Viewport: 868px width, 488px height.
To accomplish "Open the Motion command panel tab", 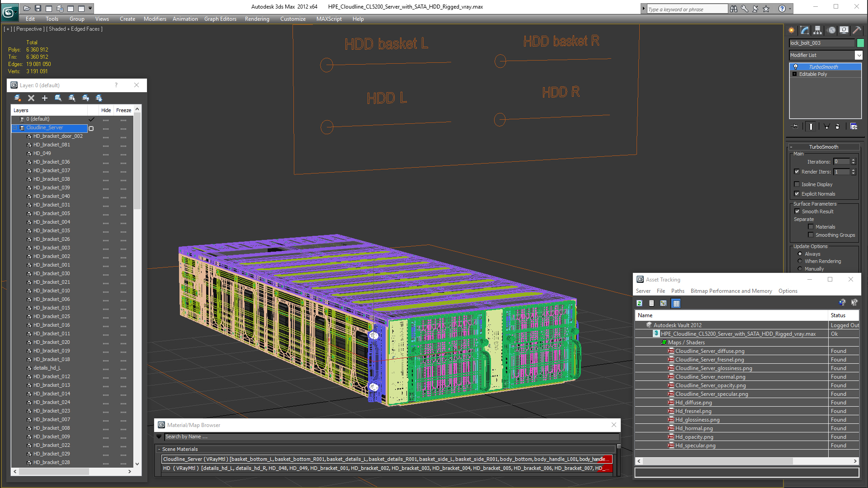I will coord(831,30).
